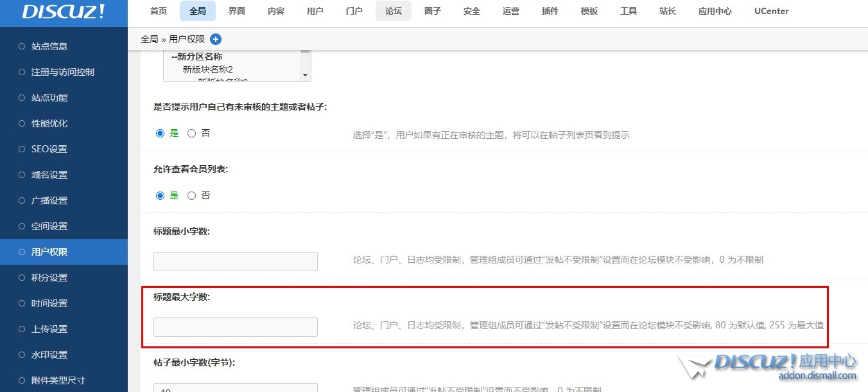Select 否 for 是否提示用户自己有未审核的主题或者帖子

tap(191, 133)
